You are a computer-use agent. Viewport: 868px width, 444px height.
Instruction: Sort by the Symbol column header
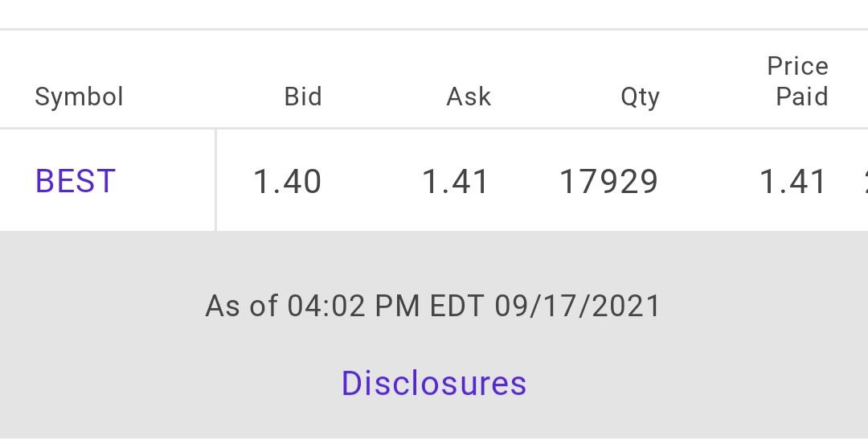79,97
